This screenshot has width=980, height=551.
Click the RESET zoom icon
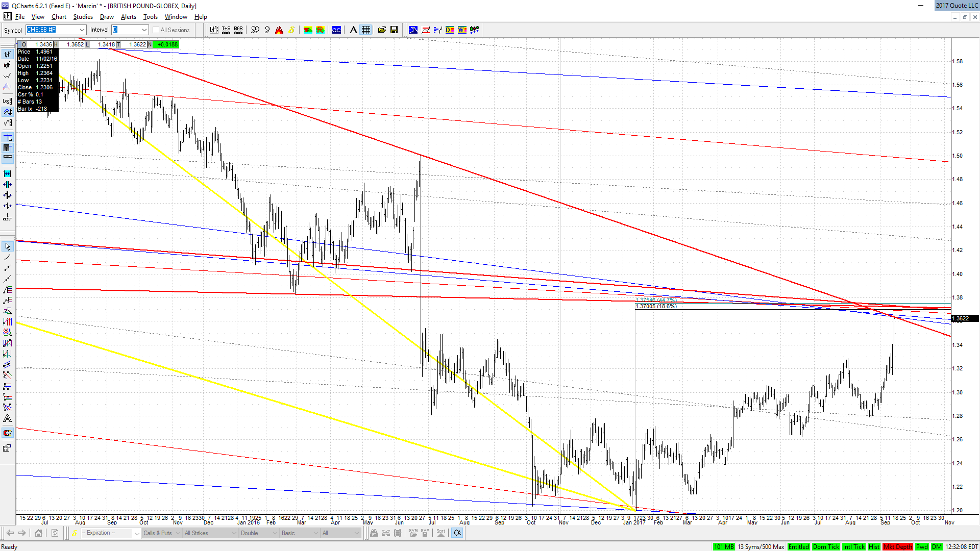point(7,217)
